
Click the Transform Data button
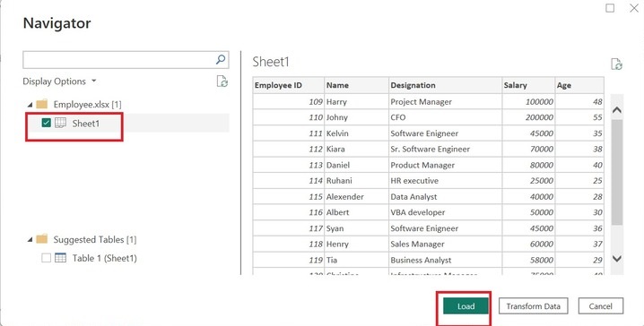[x=533, y=306]
